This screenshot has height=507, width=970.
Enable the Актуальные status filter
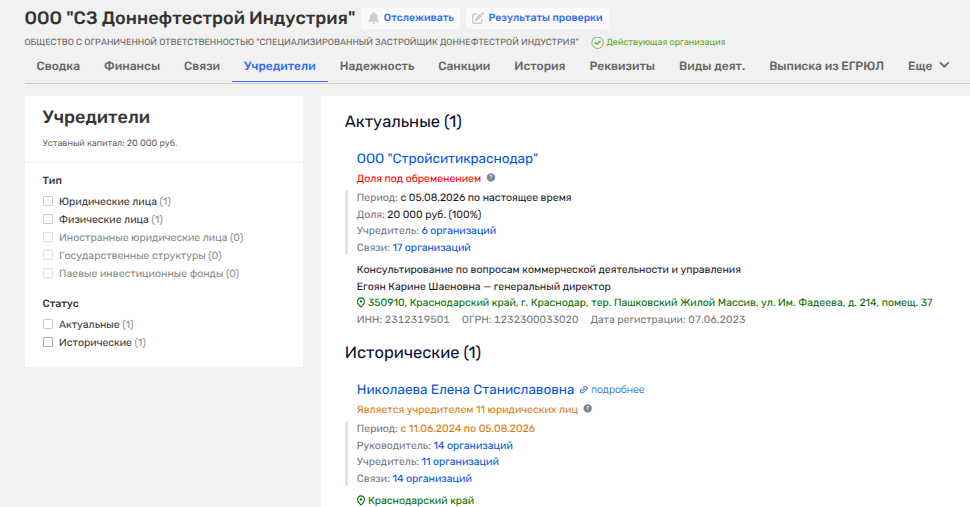point(48,324)
